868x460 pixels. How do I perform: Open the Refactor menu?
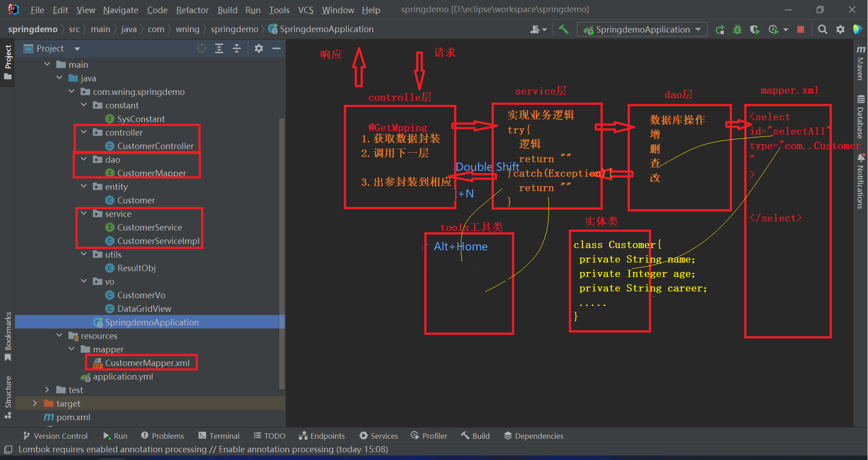coord(192,10)
